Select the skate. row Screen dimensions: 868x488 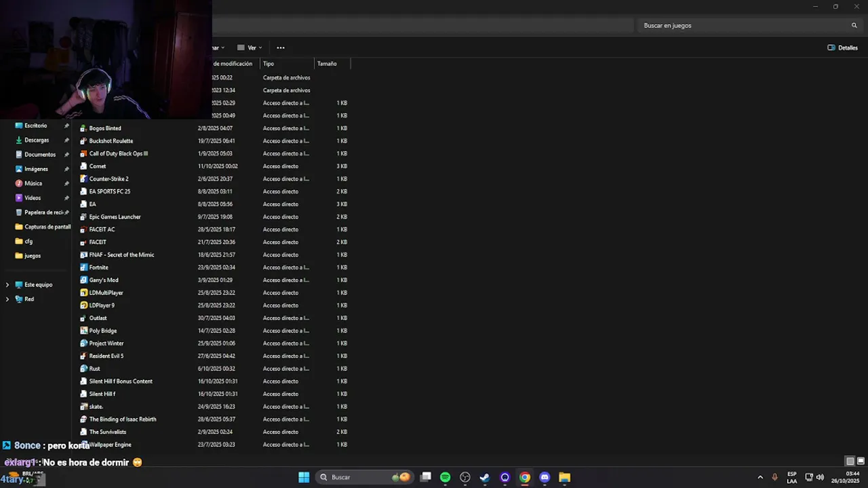click(x=214, y=407)
